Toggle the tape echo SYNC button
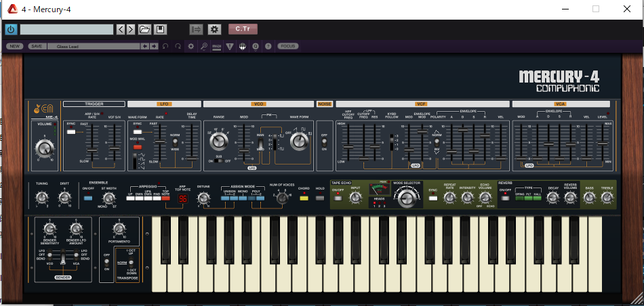 [433, 198]
